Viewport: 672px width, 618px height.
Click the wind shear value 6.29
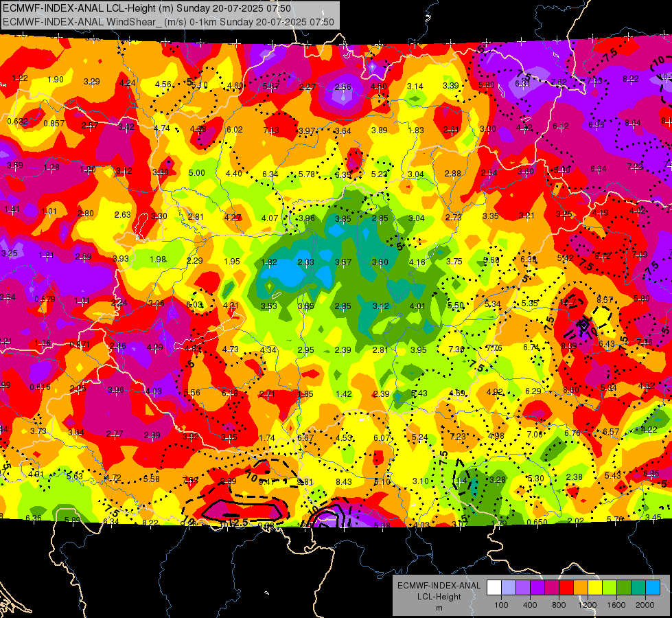coord(533,391)
